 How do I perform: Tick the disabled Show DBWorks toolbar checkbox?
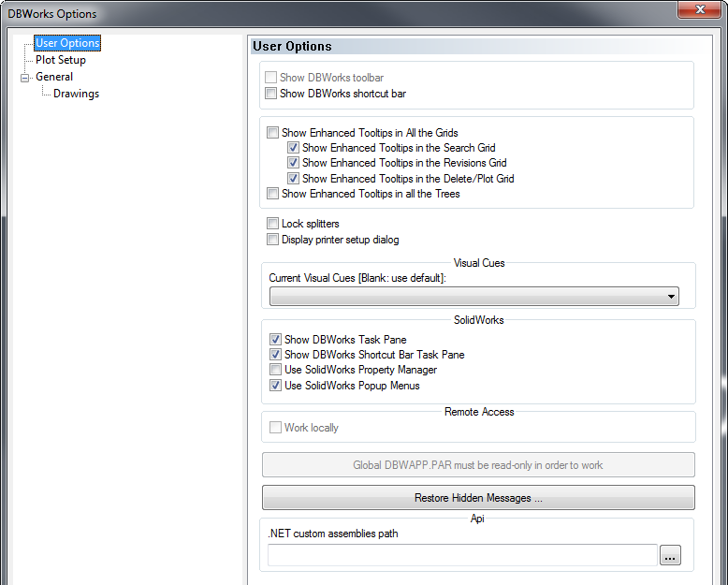[270, 77]
